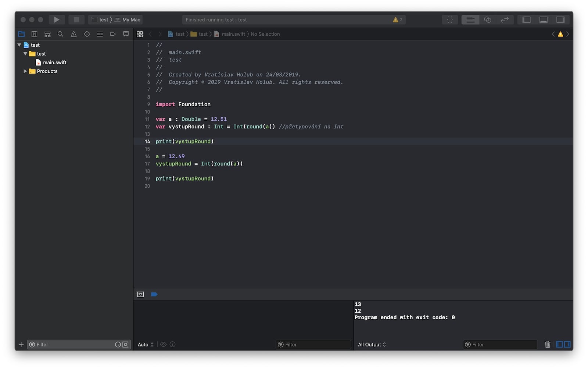Toggle the bottom Debug area panel

pyautogui.click(x=543, y=19)
